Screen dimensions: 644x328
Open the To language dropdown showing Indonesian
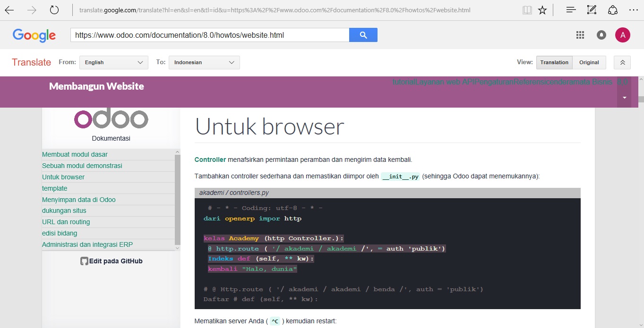[203, 62]
